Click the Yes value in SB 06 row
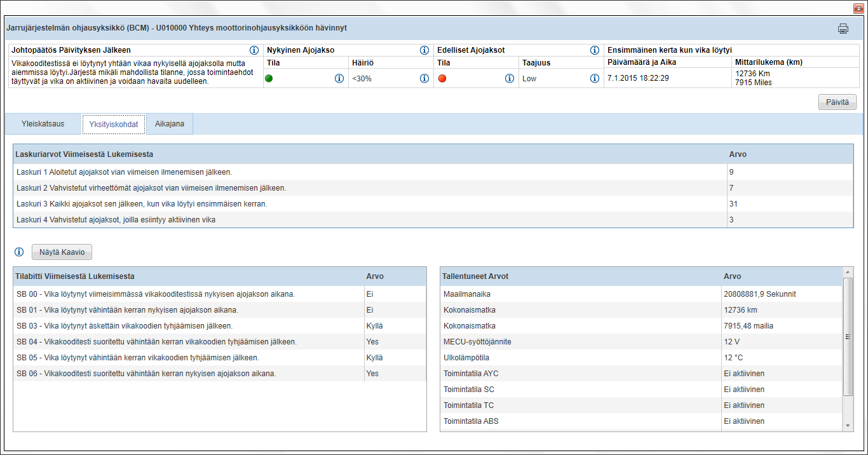Image resolution: width=868 pixels, height=455 pixels. click(372, 374)
